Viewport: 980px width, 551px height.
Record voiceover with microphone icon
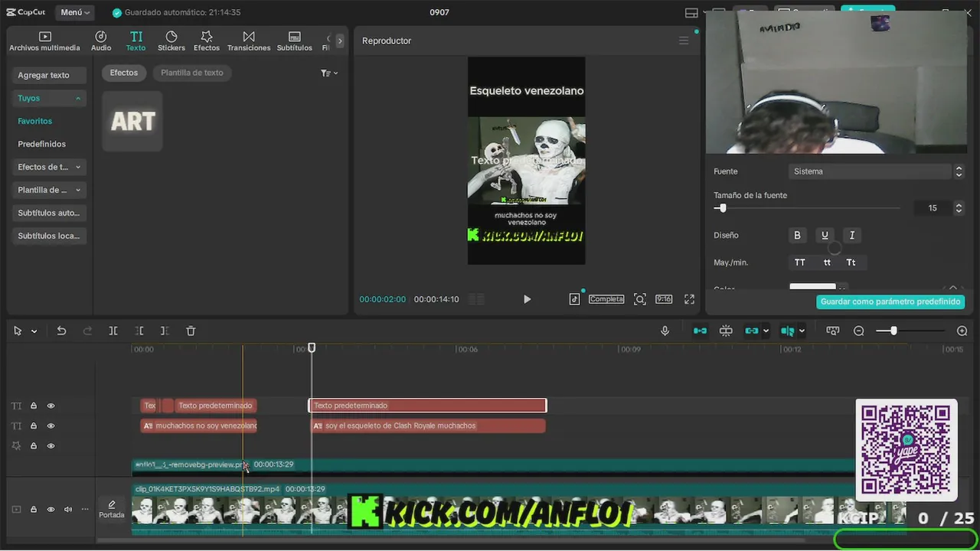pyautogui.click(x=665, y=331)
